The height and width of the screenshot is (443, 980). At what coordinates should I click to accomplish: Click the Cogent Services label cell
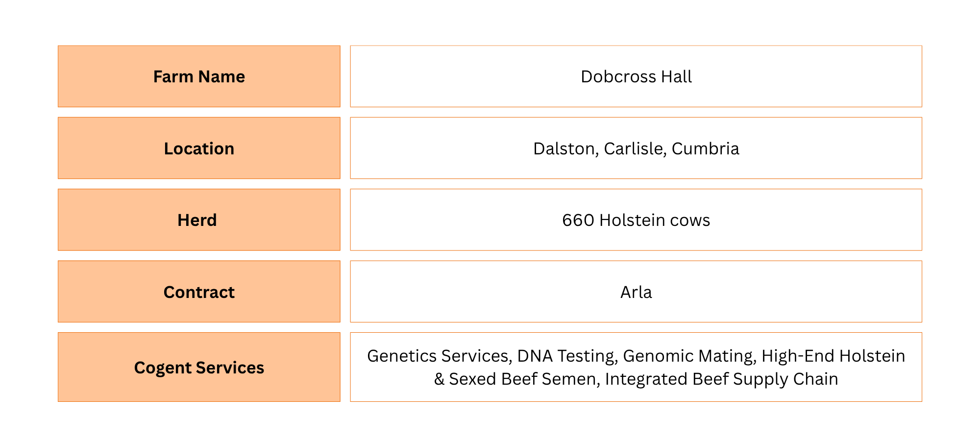pyautogui.click(x=199, y=368)
